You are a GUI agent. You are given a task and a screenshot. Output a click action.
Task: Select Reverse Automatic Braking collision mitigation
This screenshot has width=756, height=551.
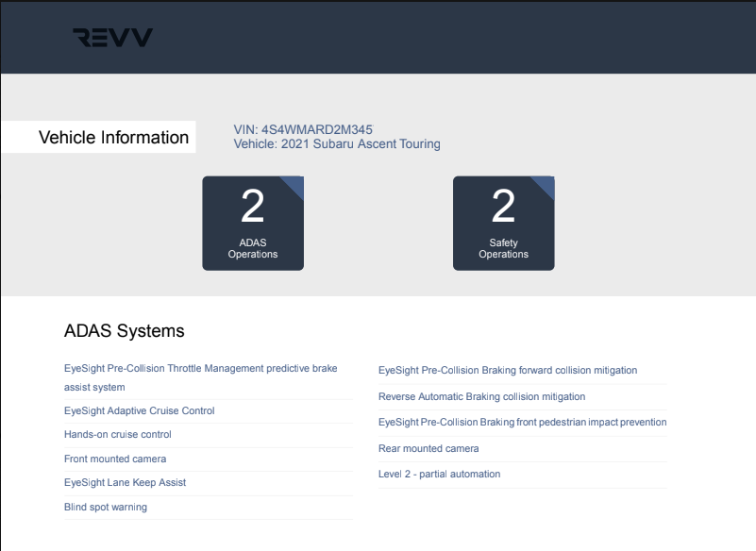(x=481, y=397)
